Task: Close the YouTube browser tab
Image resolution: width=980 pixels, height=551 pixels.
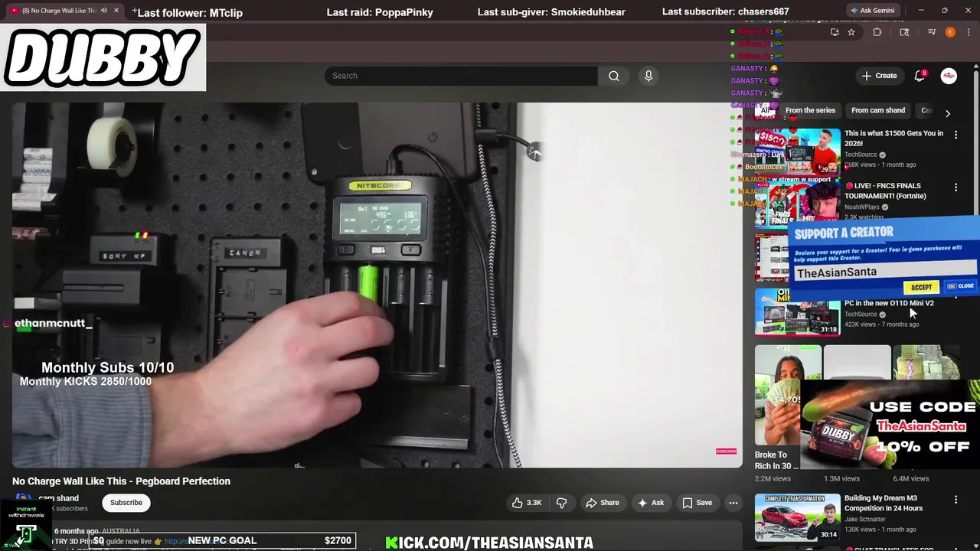Action: point(116,11)
